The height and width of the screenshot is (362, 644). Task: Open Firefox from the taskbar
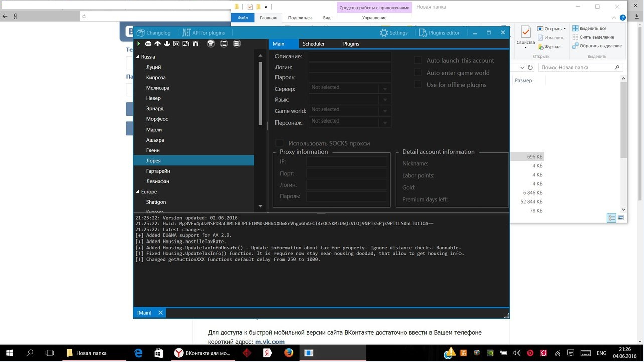coord(288,353)
